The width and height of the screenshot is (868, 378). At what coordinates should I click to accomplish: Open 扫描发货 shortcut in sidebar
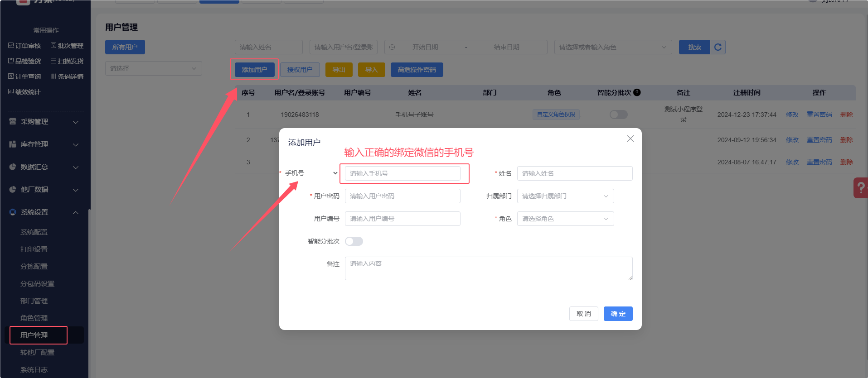[67, 61]
